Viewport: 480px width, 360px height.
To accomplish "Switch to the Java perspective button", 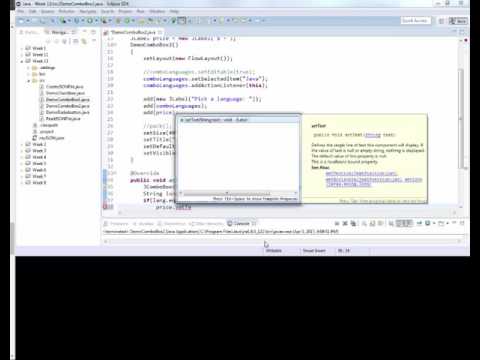I will [458, 21].
